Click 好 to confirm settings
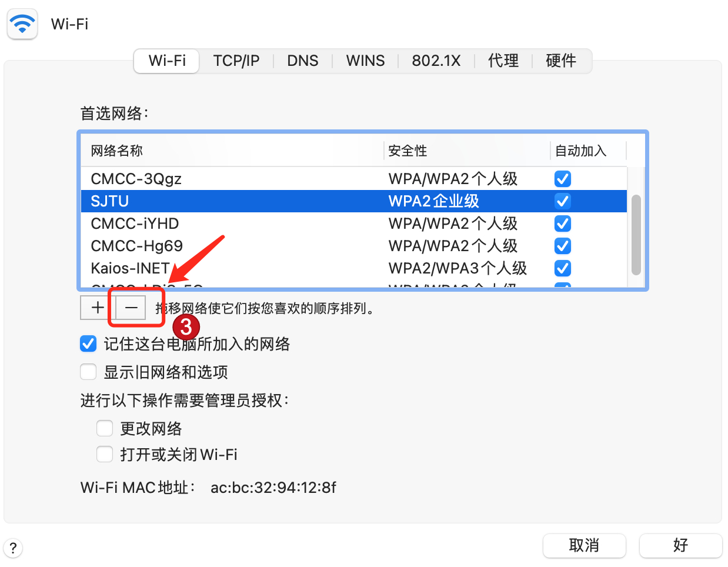 click(680, 546)
